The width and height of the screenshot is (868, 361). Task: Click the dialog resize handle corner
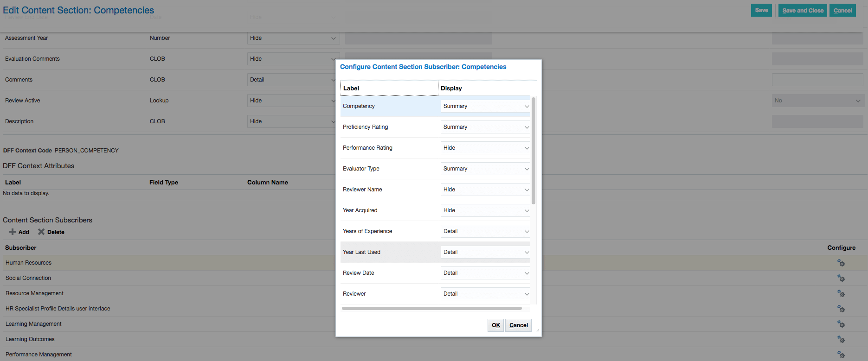click(x=537, y=331)
